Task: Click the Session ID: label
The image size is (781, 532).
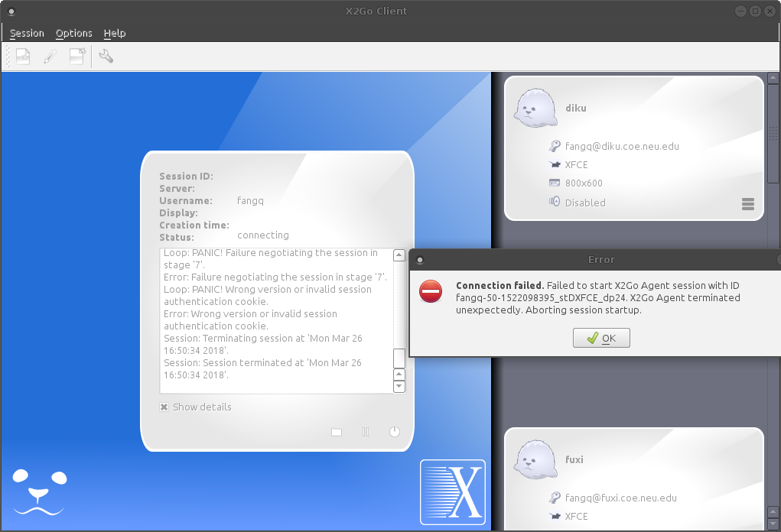Action: (187, 176)
